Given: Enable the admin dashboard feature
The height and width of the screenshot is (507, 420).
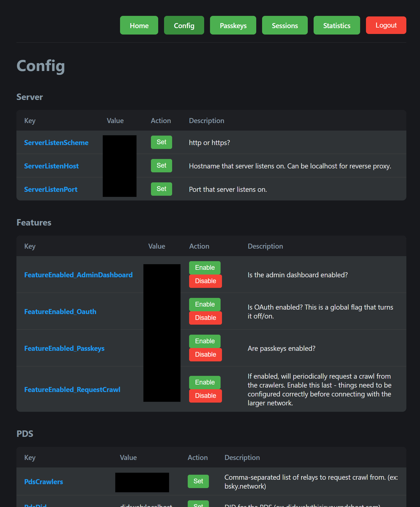Looking at the screenshot, I should (x=205, y=268).
